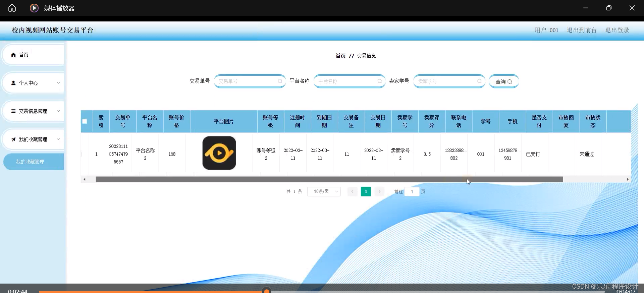This screenshot has width=644, height=293.
Task: Go to the previous page arrow
Action: coord(352,191)
